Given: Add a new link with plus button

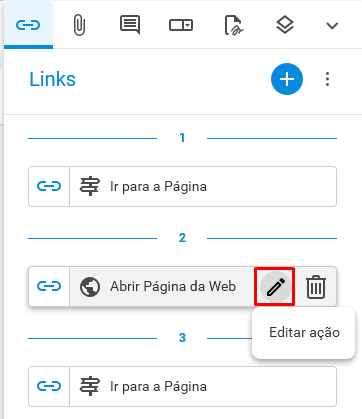Looking at the screenshot, I should click(x=287, y=79).
